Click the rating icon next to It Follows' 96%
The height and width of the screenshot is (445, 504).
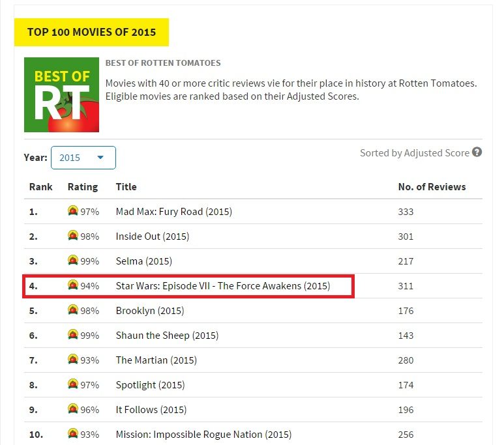pos(73,409)
